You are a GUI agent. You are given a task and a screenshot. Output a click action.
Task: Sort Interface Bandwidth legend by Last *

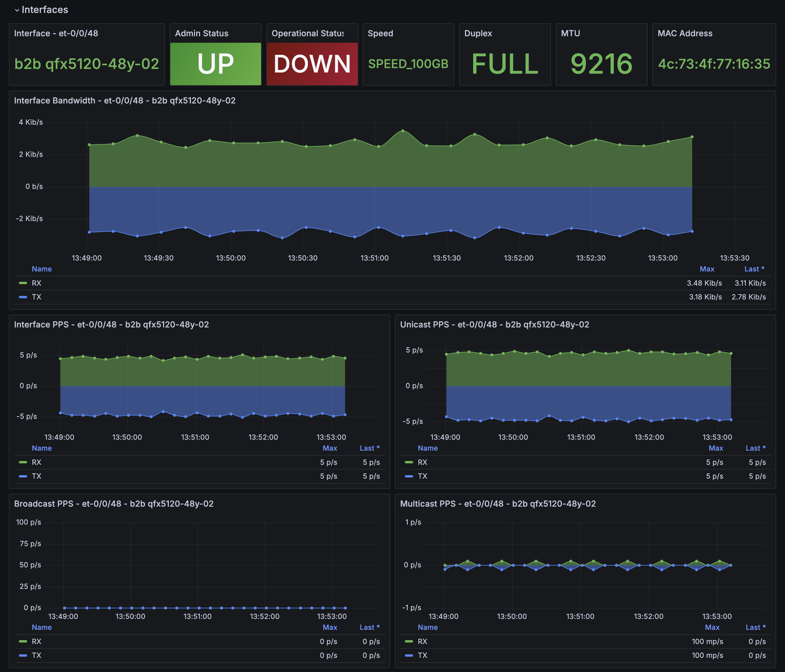tap(754, 269)
